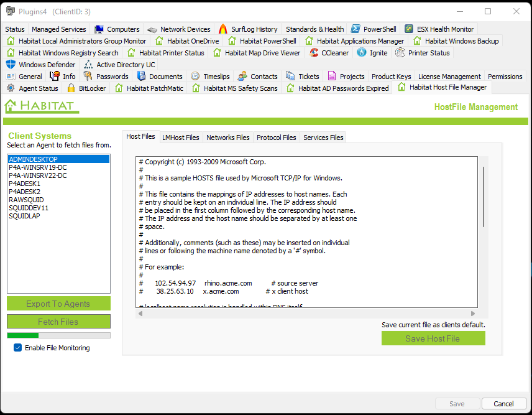Click the Save Host File button
The height and width of the screenshot is (415, 532).
point(433,338)
